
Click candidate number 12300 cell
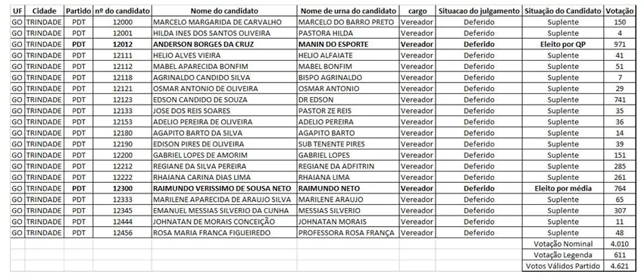[123, 188]
